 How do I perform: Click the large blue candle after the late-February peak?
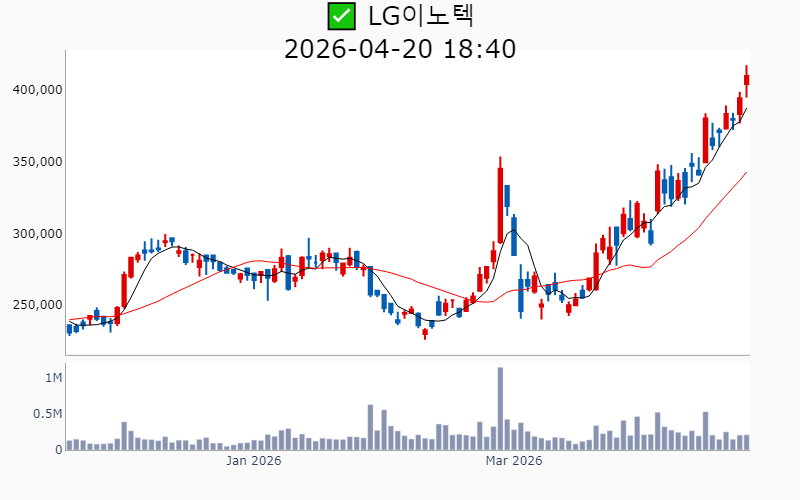[x=507, y=195]
